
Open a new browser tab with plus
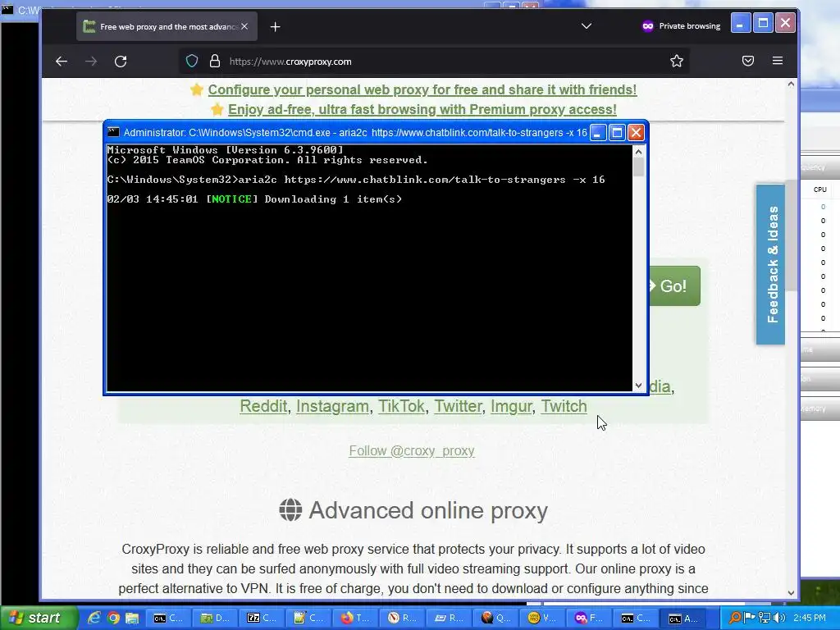275,27
